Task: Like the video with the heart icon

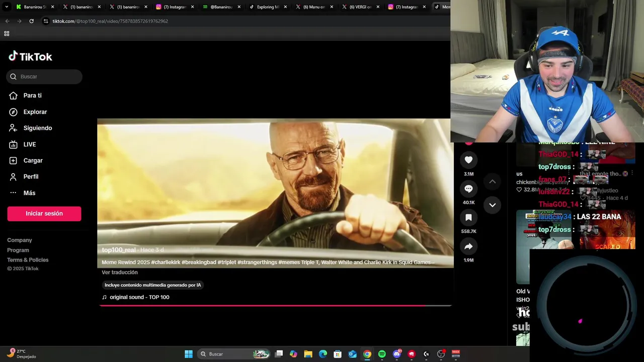Action: pos(468,160)
